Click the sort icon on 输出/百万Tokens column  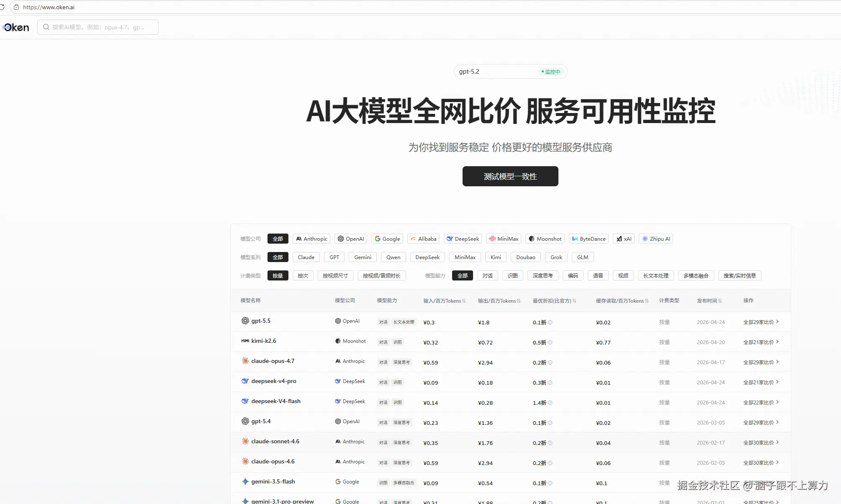[x=519, y=301]
